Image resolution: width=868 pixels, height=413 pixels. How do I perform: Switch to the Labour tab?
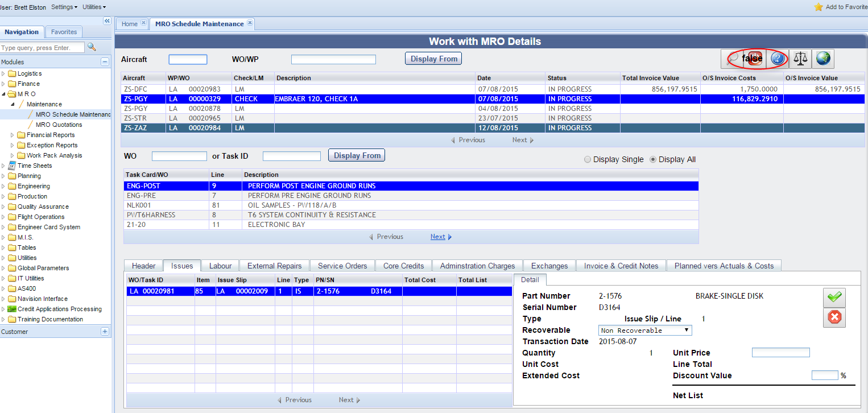coord(221,266)
